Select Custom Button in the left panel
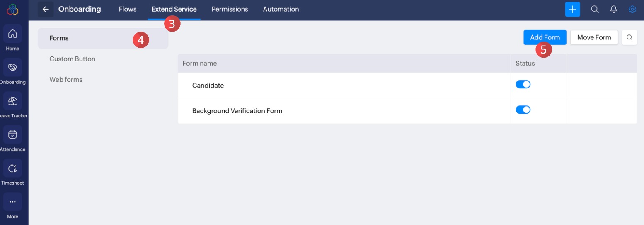Image resolution: width=644 pixels, height=225 pixels. click(x=73, y=59)
